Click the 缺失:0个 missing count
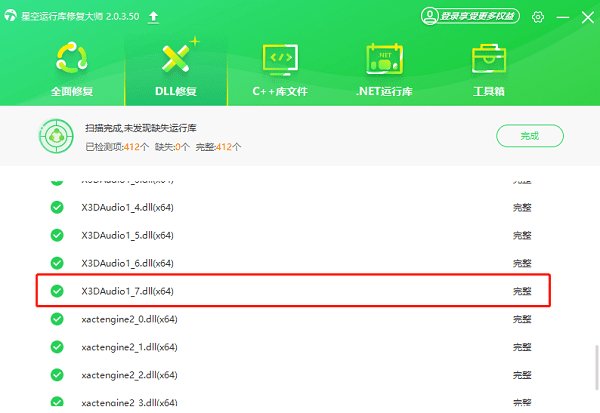The width and height of the screenshot is (600, 413). click(172, 147)
